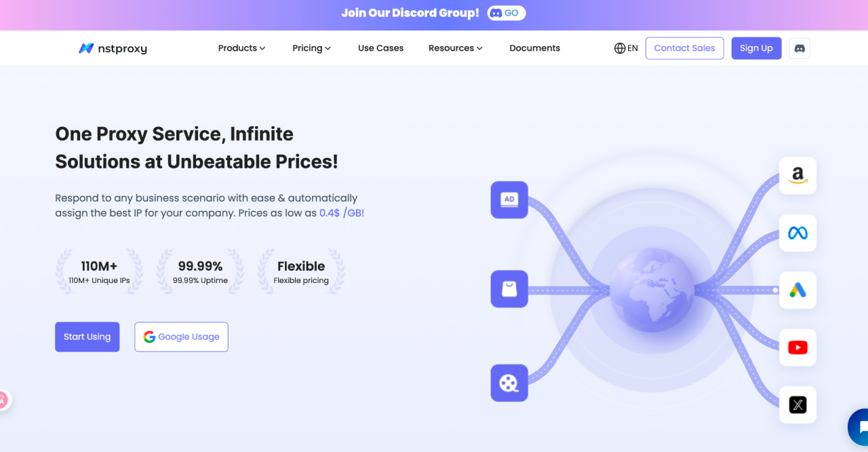Open the EN language selector

(626, 48)
